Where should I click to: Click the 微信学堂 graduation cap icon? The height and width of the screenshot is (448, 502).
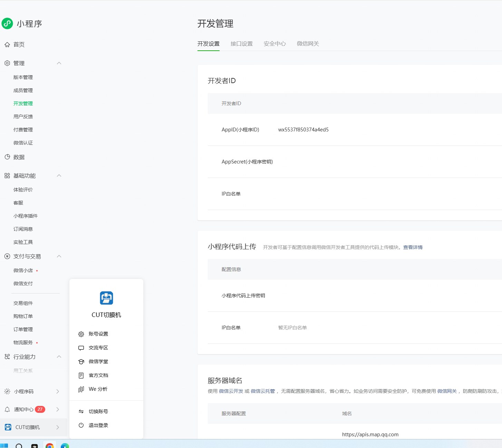[81, 361]
